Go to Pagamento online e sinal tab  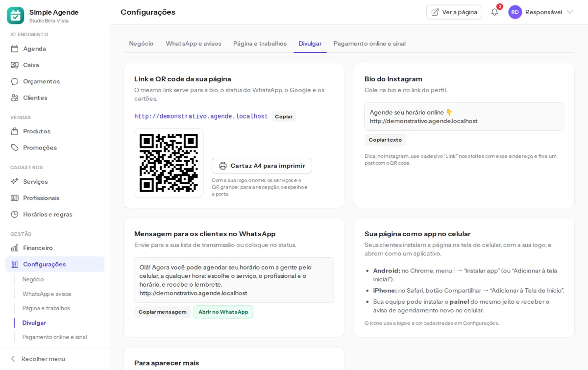coord(369,44)
